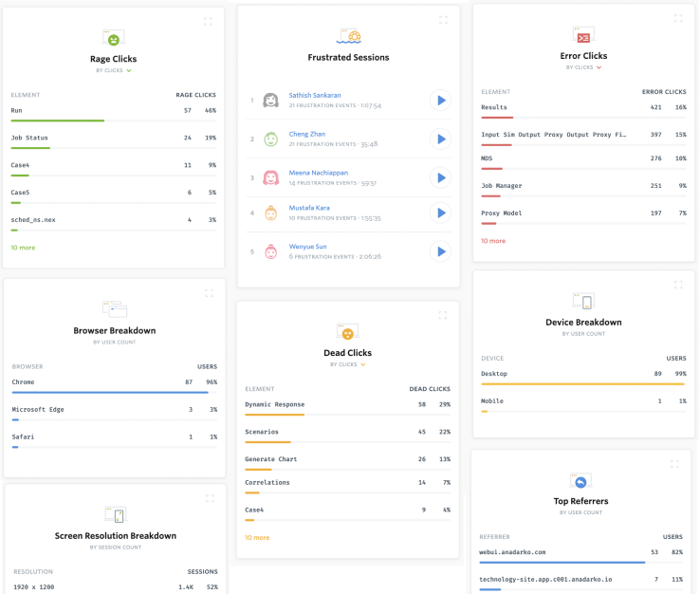Click Mustafa Kara's orange avatar
This screenshot has height=594, width=700.
tap(270, 213)
